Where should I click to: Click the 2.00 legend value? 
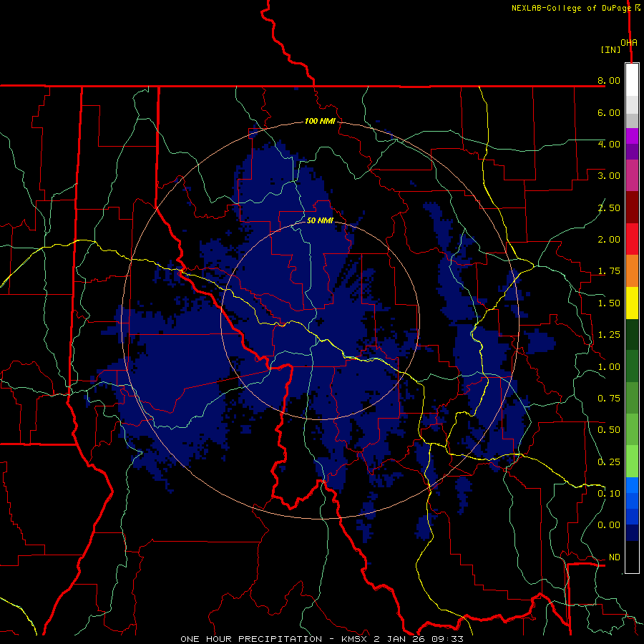(x=609, y=240)
